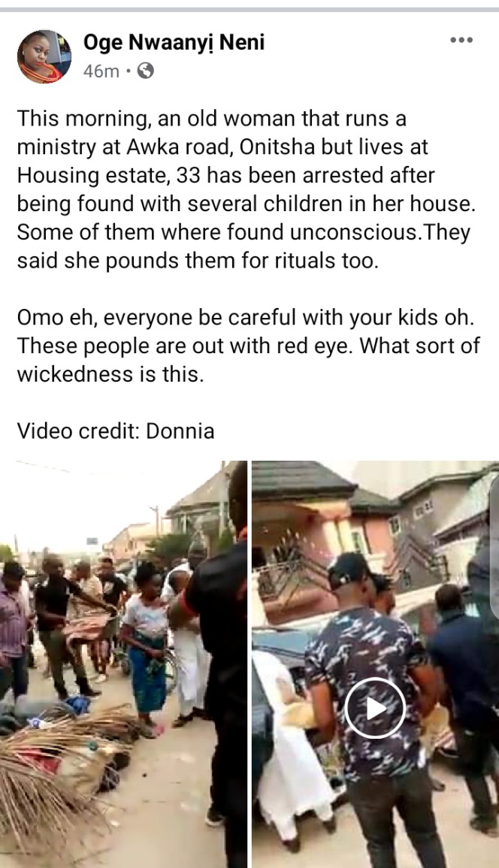
Task: Open the right video thumbnail with houses
Action: (x=376, y=664)
